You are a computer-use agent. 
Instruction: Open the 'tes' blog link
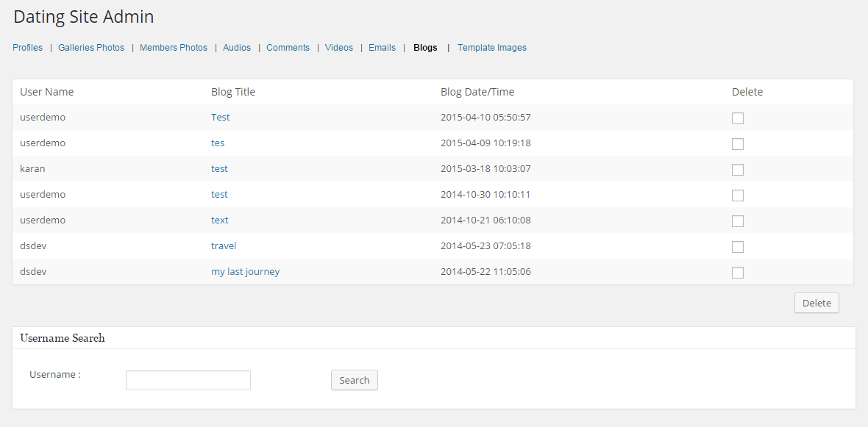[x=218, y=143]
